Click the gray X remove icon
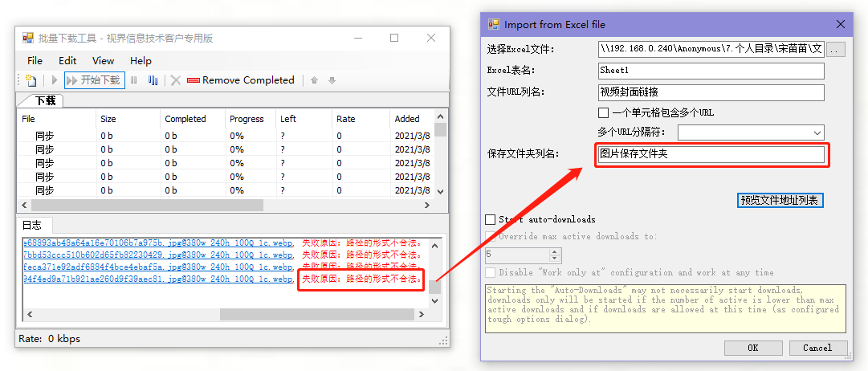Viewport: 868px width, 371px height. point(176,80)
